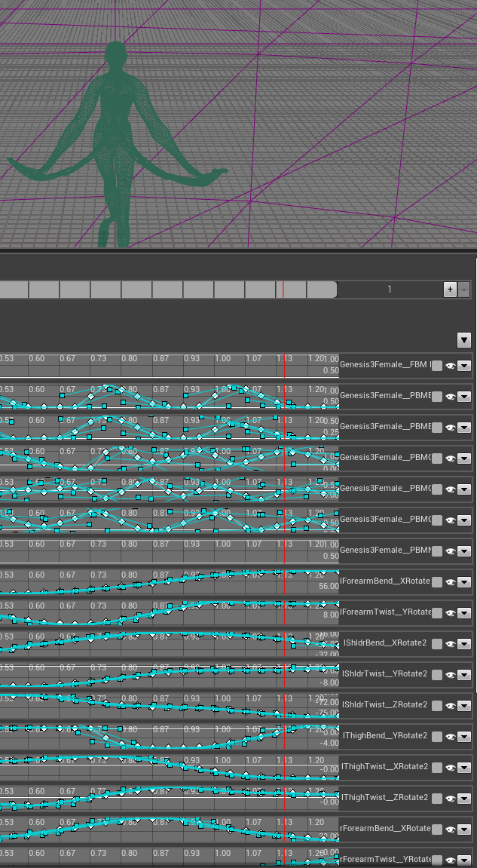Open lShldrTwist__YRotate2 track dropdown menu

463,676
